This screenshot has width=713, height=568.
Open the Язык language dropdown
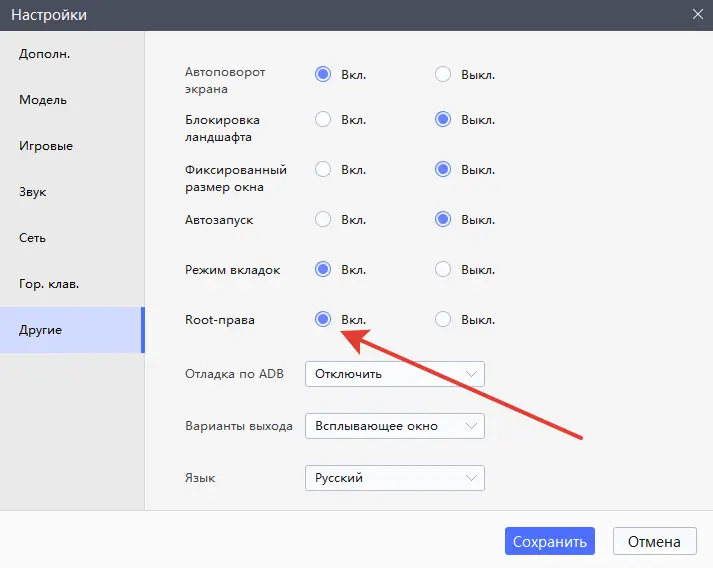[x=395, y=478]
